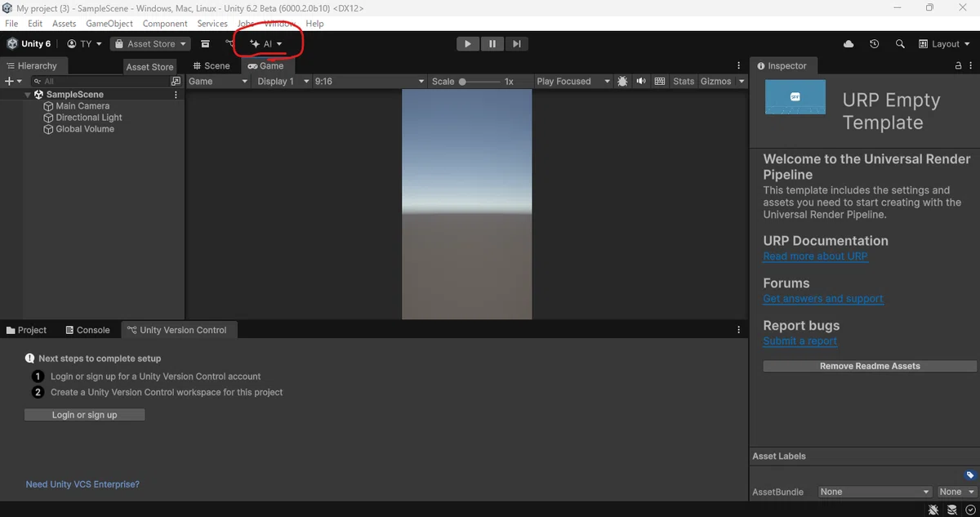Focus the Hierarchy search field
Screen dimensions: 980x517
tap(100, 82)
